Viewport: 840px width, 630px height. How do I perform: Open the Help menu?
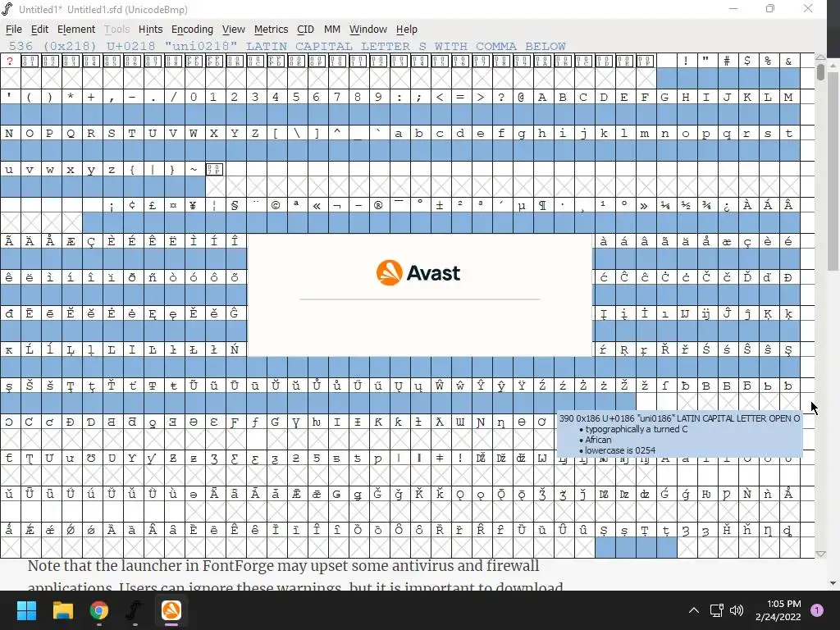(x=407, y=30)
